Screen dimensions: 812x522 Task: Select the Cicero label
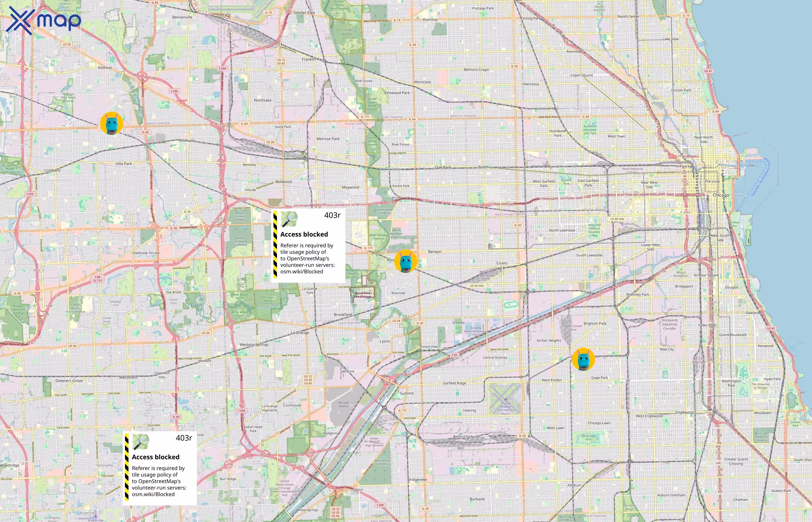(x=502, y=263)
